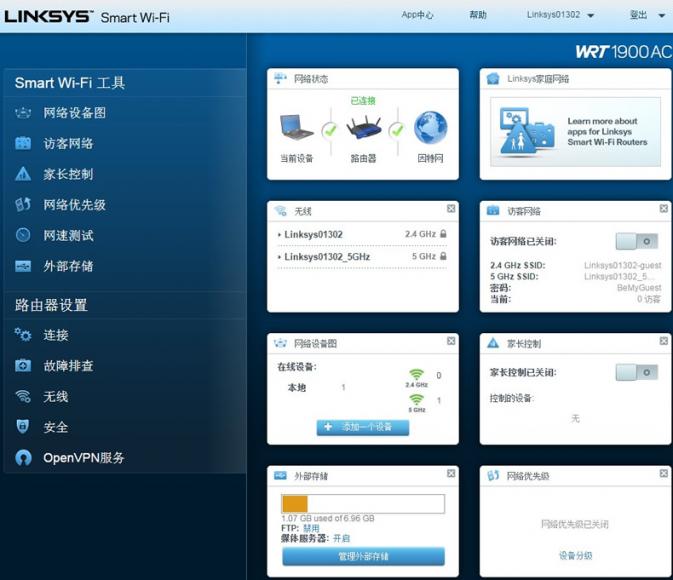The image size is (673, 580).
Task: Expand the Linksys01302_5GHz network entry
Action: tap(279, 257)
